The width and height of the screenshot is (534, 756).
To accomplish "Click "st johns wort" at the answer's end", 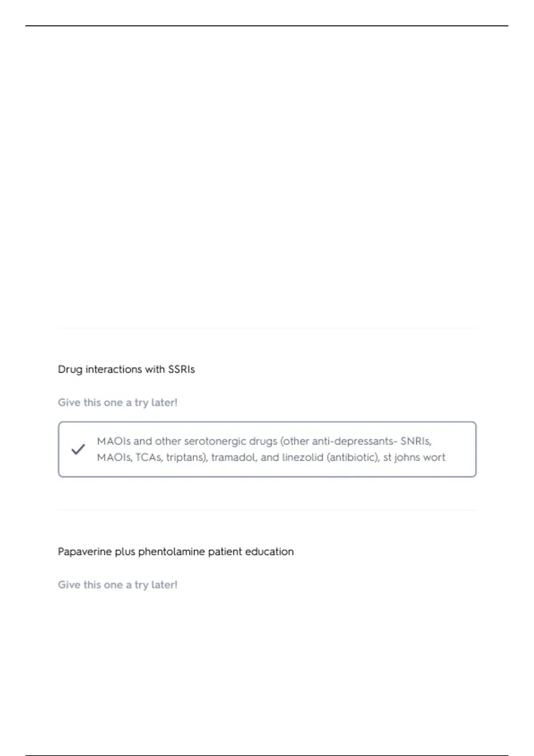I will tap(414, 457).
